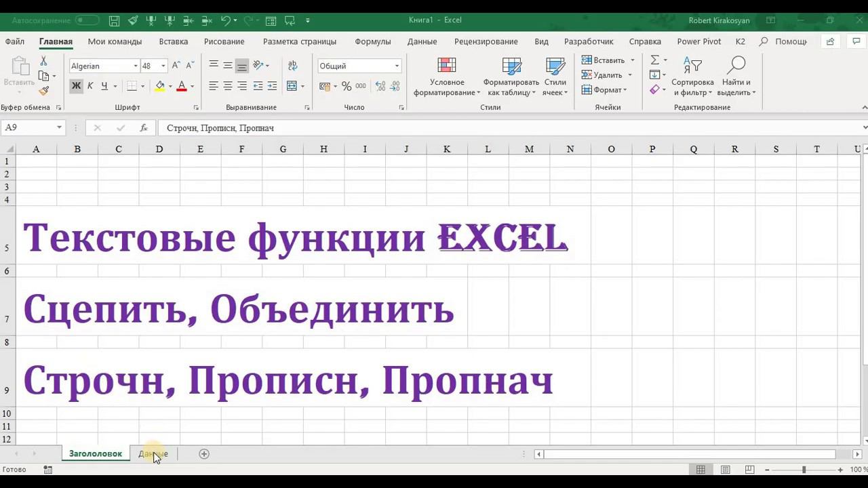This screenshot has height=488, width=868.
Task: Align cell text to the left
Action: pyautogui.click(x=214, y=86)
